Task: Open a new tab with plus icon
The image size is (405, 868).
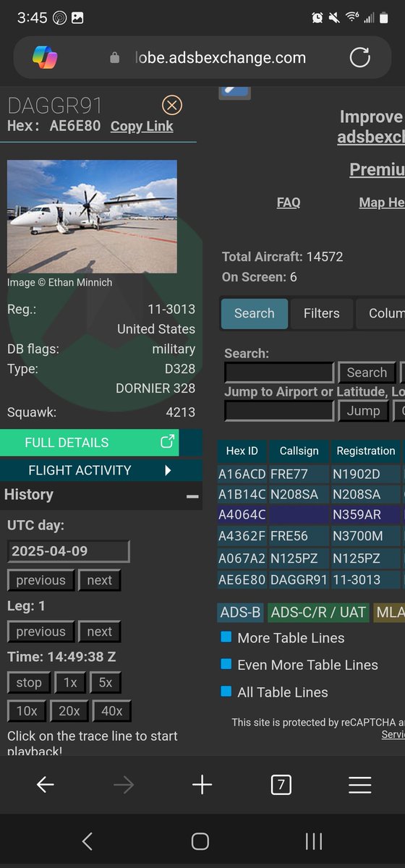Action: [x=202, y=785]
